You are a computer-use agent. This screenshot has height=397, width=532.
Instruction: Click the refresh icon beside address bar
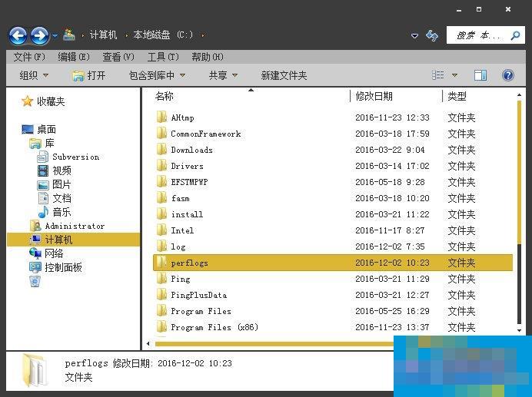pyautogui.click(x=432, y=35)
